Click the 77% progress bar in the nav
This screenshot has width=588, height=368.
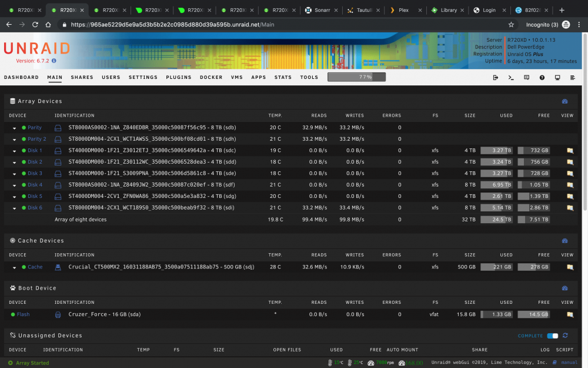[357, 77]
